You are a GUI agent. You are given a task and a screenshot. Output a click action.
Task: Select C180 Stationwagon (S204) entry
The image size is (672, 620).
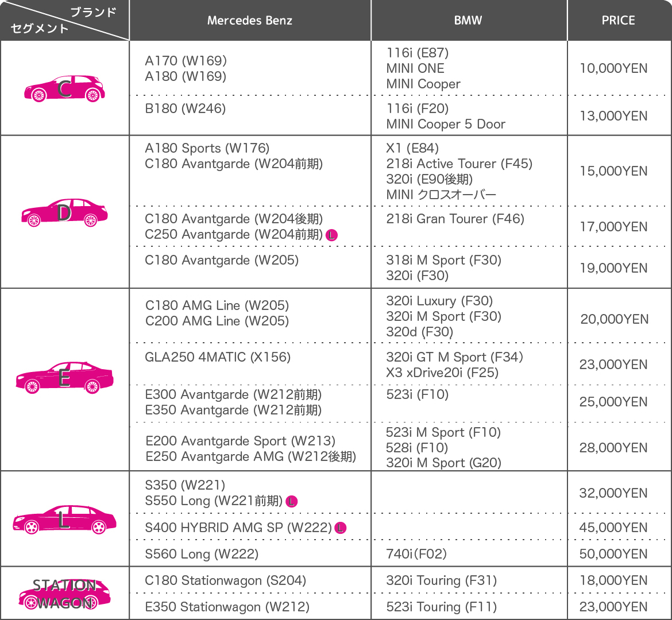pyautogui.click(x=225, y=580)
